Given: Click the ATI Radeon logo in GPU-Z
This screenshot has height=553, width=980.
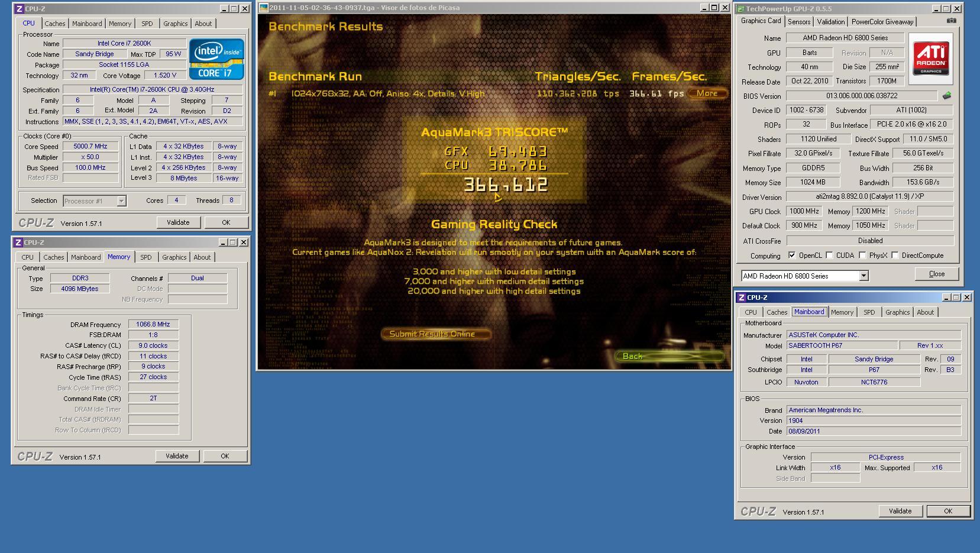Looking at the screenshot, I should (931, 60).
